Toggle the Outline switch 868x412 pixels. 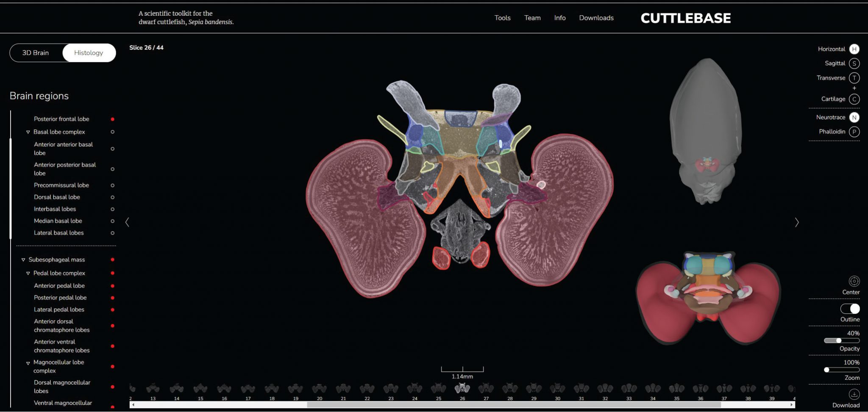[850, 309]
